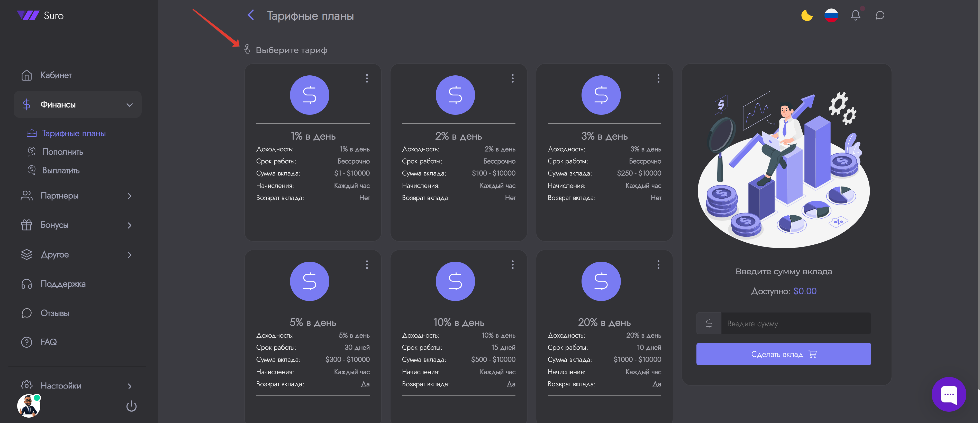This screenshot has width=980, height=423.
Task: Select Тарифные планы submenu item
Action: tap(74, 133)
